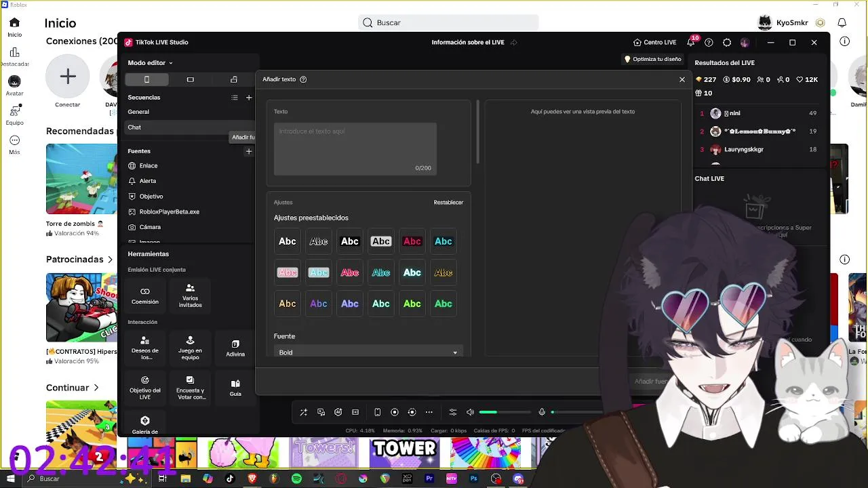868x488 pixels.
Task: Choose the red Abc preset on black
Action: [x=412, y=241]
